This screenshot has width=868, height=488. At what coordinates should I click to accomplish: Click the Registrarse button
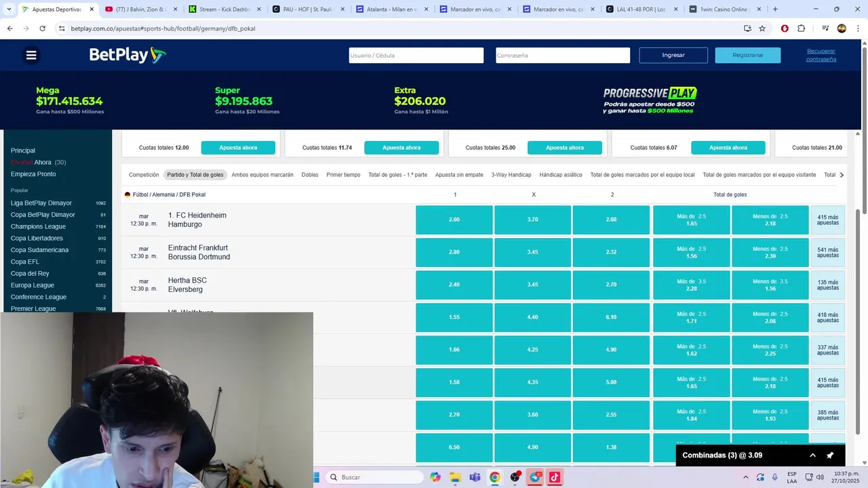(x=748, y=55)
